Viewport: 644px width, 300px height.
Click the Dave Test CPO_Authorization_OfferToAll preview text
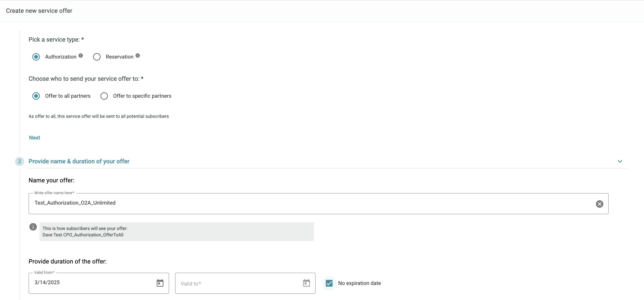pyautogui.click(x=83, y=235)
